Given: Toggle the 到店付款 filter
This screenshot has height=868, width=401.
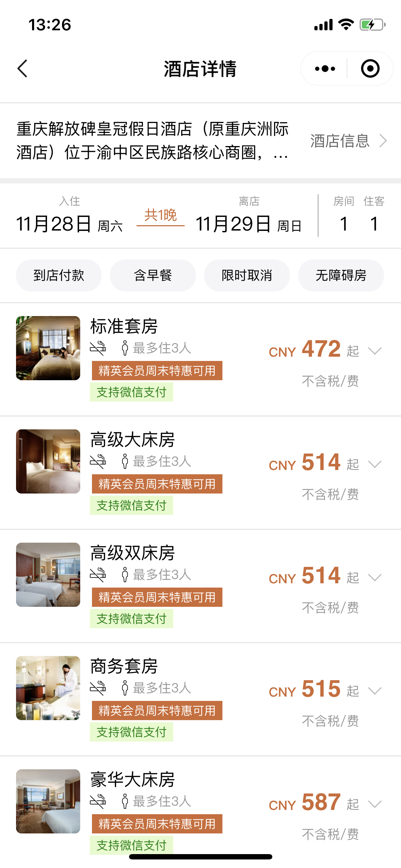Looking at the screenshot, I should click(x=59, y=275).
